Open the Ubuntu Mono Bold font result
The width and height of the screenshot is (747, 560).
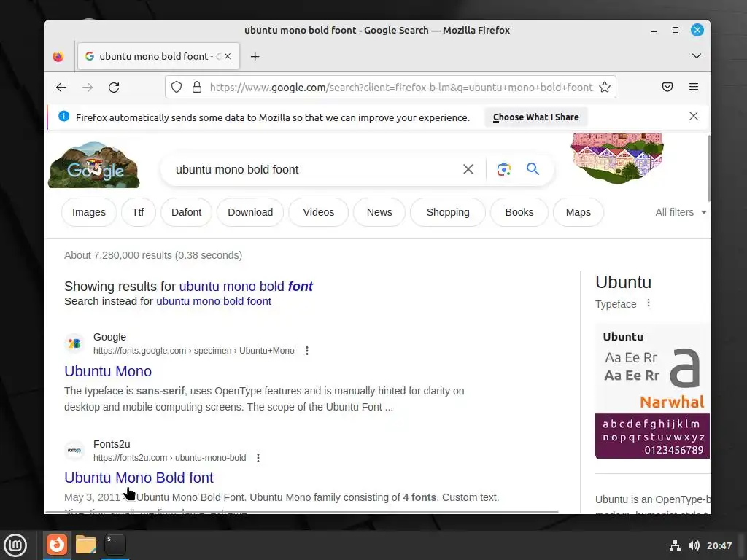(139, 478)
